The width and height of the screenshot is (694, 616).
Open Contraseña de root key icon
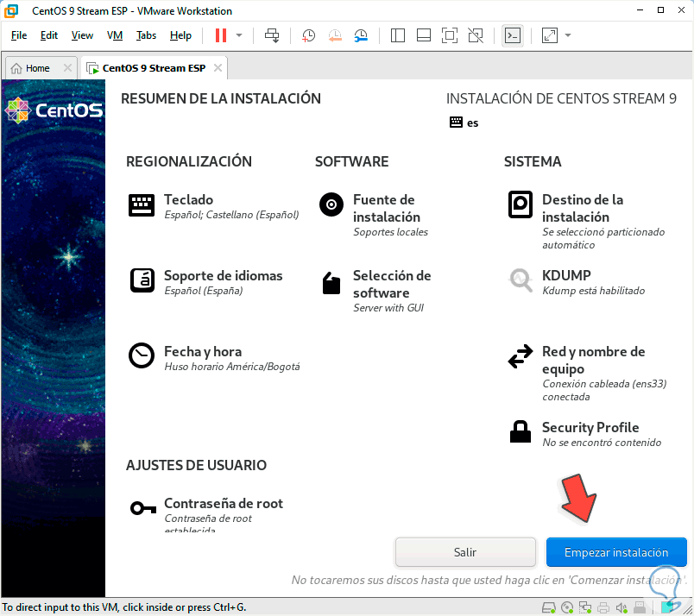[143, 508]
